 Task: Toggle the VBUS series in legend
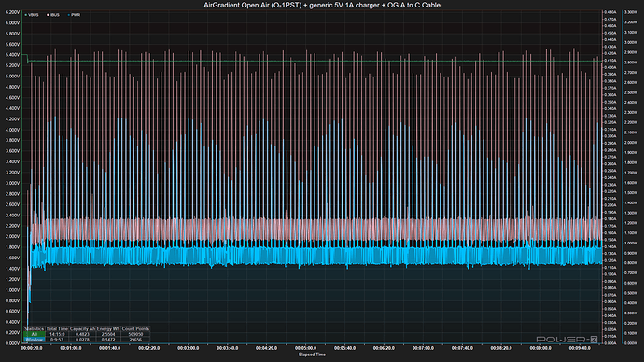32,15
